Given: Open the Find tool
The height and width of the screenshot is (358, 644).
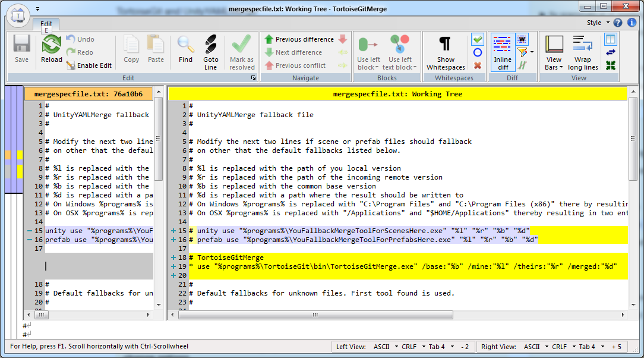Looking at the screenshot, I should click(x=185, y=49).
